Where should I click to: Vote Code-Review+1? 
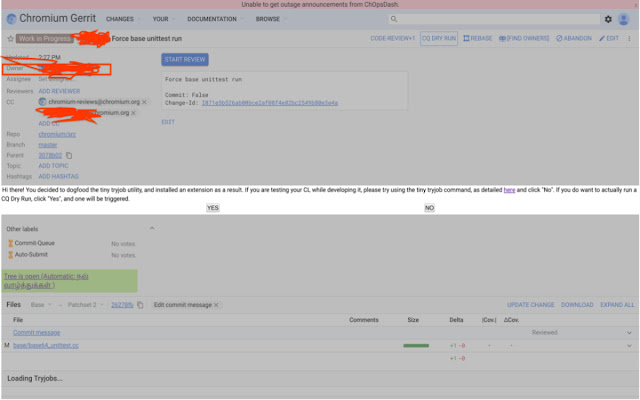(393, 38)
